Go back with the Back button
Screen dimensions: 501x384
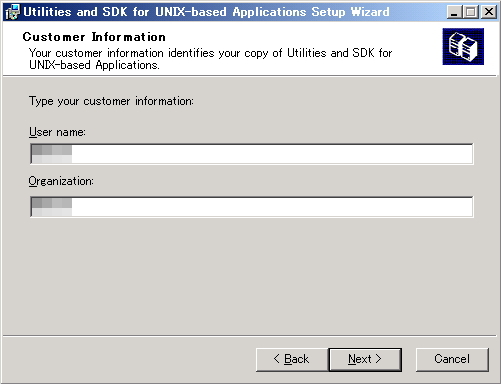point(292,360)
